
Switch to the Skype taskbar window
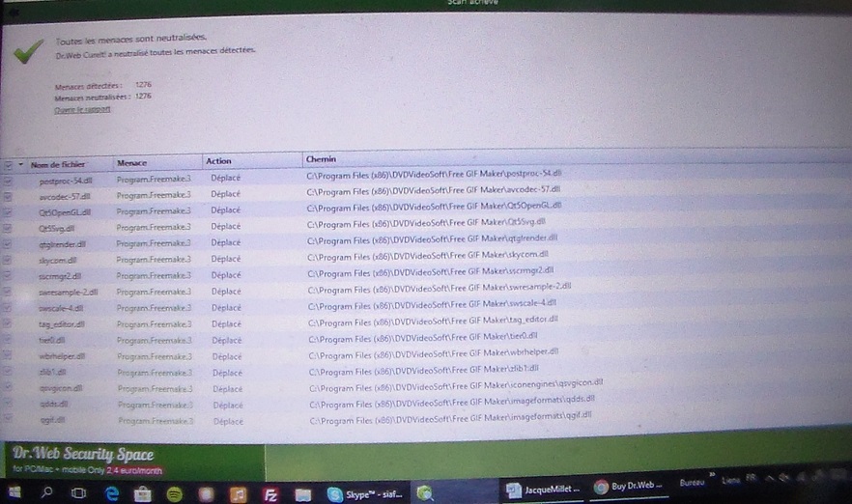[x=364, y=494]
